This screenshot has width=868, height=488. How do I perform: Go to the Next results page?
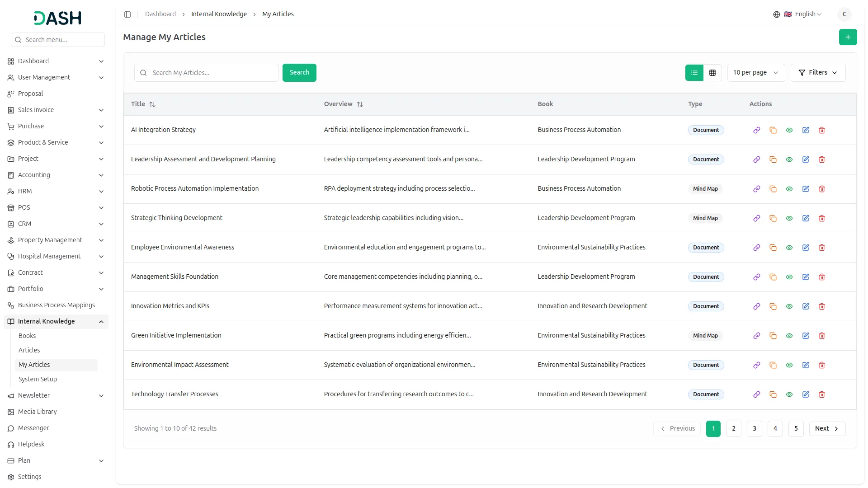click(826, 429)
